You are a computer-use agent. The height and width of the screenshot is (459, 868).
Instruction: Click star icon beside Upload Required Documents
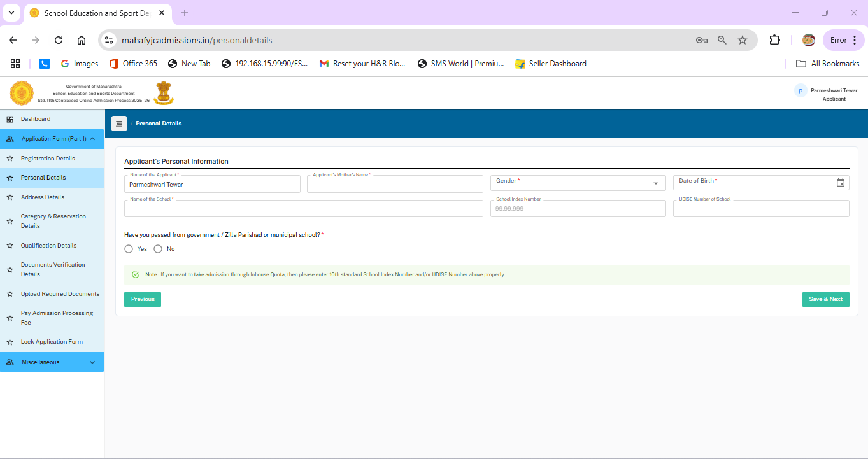[x=10, y=294]
